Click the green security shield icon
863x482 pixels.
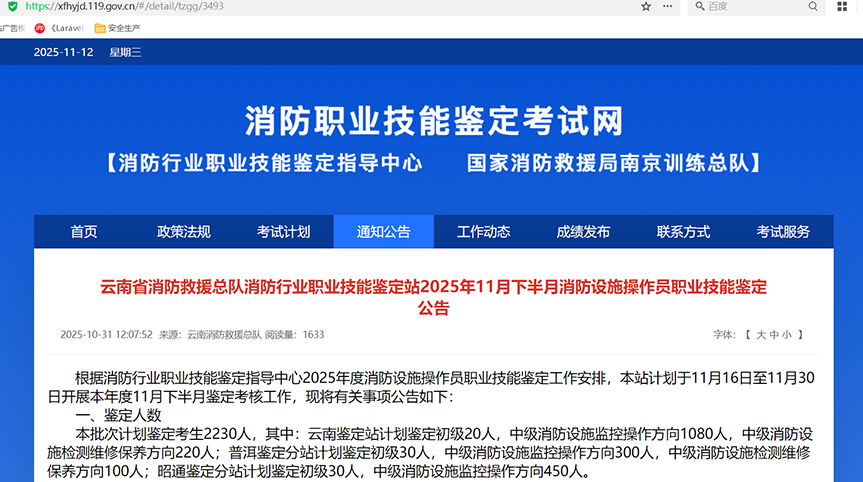[11, 6]
